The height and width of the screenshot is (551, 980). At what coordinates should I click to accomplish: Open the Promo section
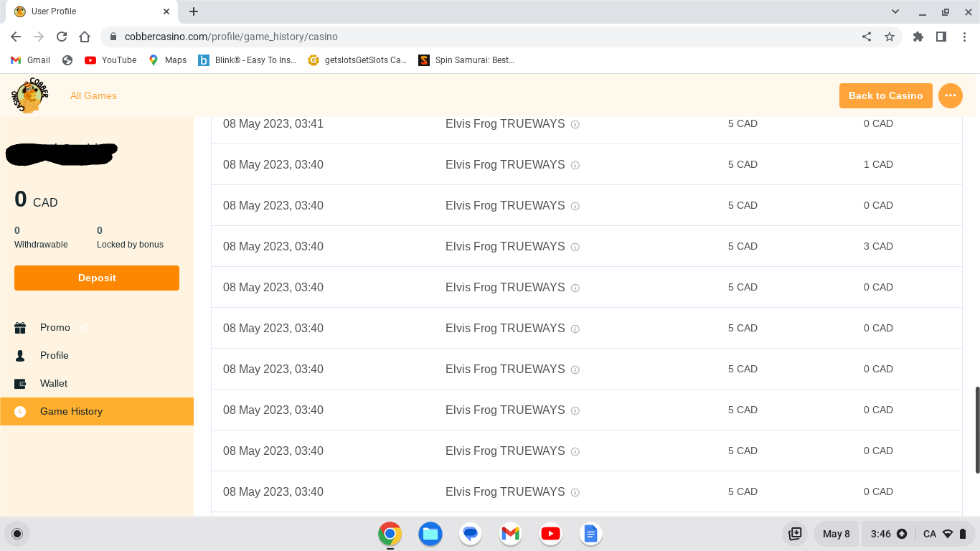tap(55, 327)
